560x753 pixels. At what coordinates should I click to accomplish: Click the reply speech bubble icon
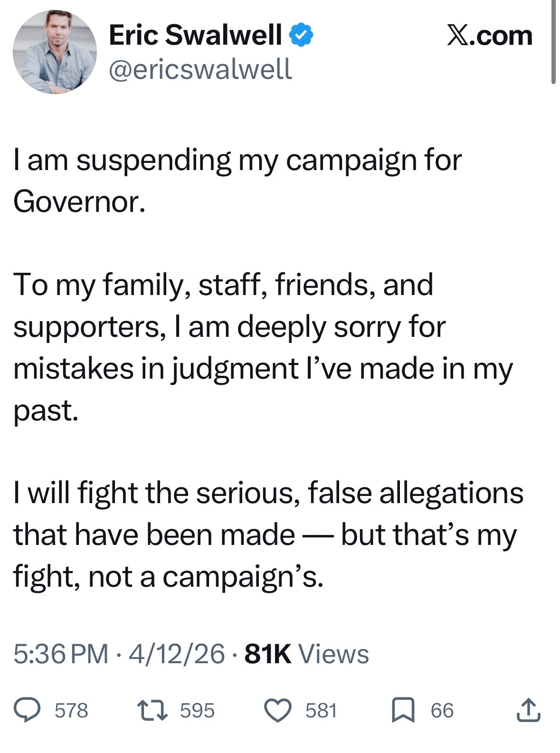tap(28, 710)
